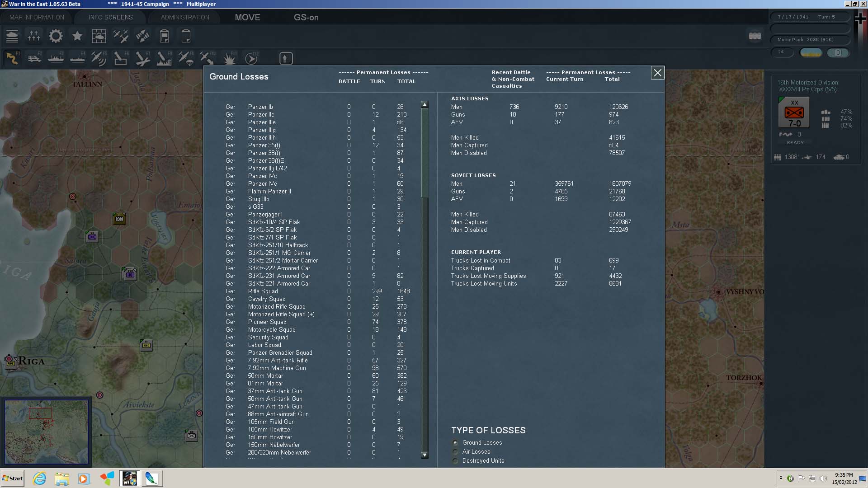
Task: Select the F8 bomb city mode icon
Action: (164, 58)
